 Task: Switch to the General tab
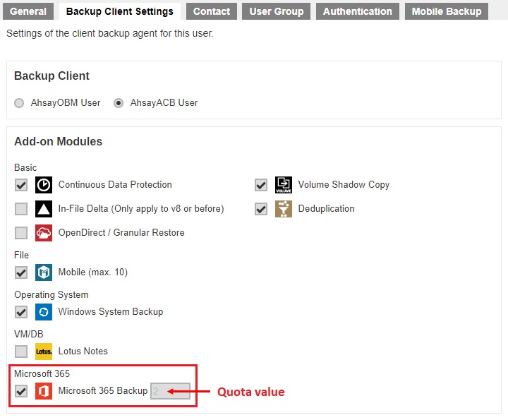click(28, 11)
